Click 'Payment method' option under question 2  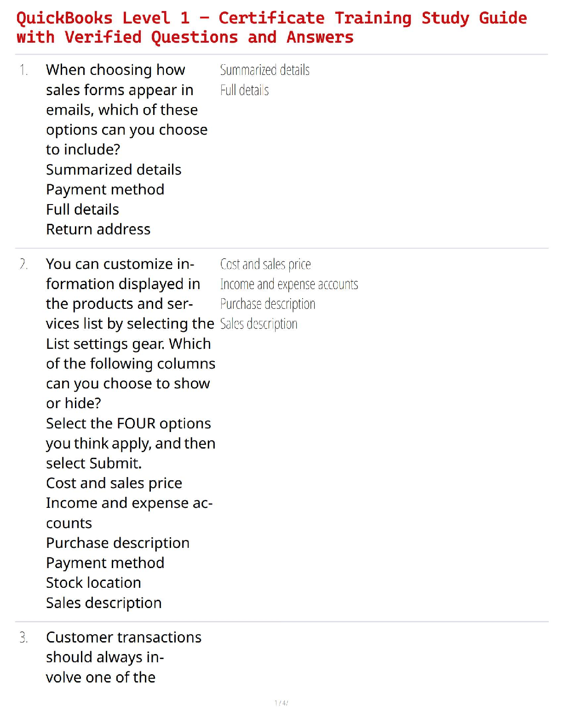click(105, 563)
